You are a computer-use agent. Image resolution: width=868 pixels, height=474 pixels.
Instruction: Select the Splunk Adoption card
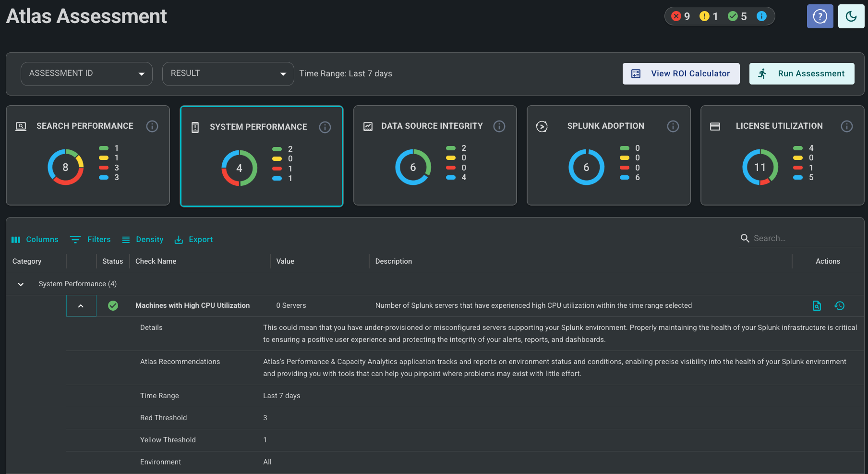pyautogui.click(x=609, y=155)
